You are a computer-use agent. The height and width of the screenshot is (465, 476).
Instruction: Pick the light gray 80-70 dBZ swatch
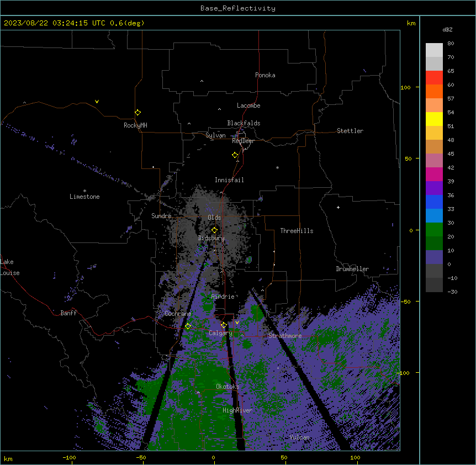(434, 50)
